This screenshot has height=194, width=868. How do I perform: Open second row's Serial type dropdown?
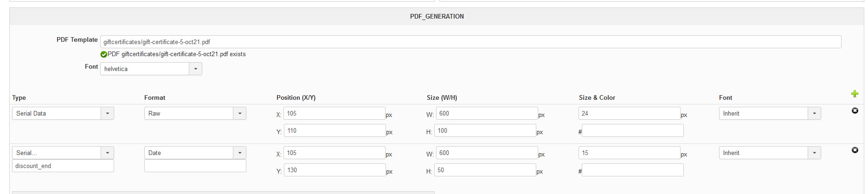[x=107, y=153]
